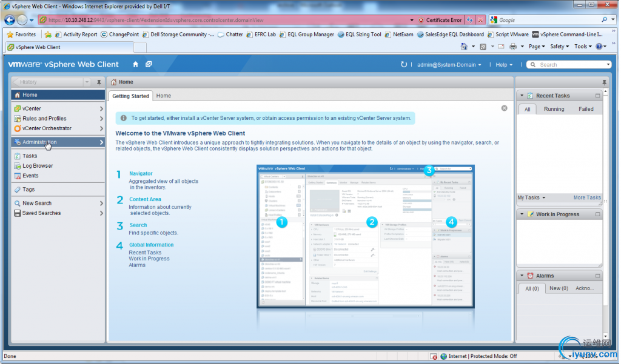Pin the navigator History panel
This screenshot has width=621, height=364.
pyautogui.click(x=99, y=82)
